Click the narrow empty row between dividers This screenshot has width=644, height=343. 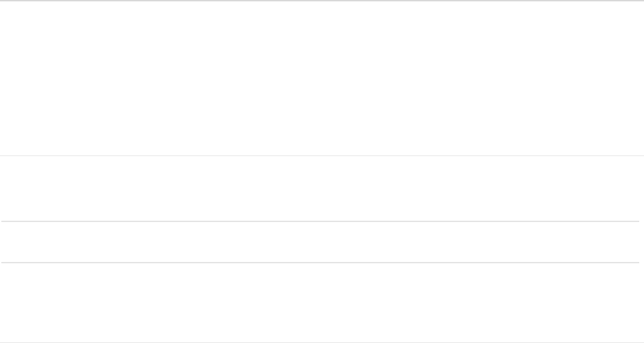click(x=321, y=242)
